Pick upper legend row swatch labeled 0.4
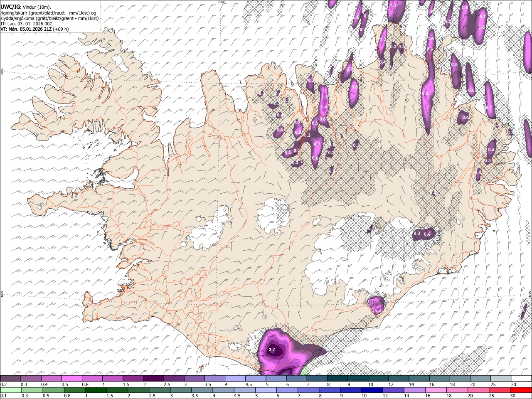Screen dimensions: 532x399 [x=51, y=378]
